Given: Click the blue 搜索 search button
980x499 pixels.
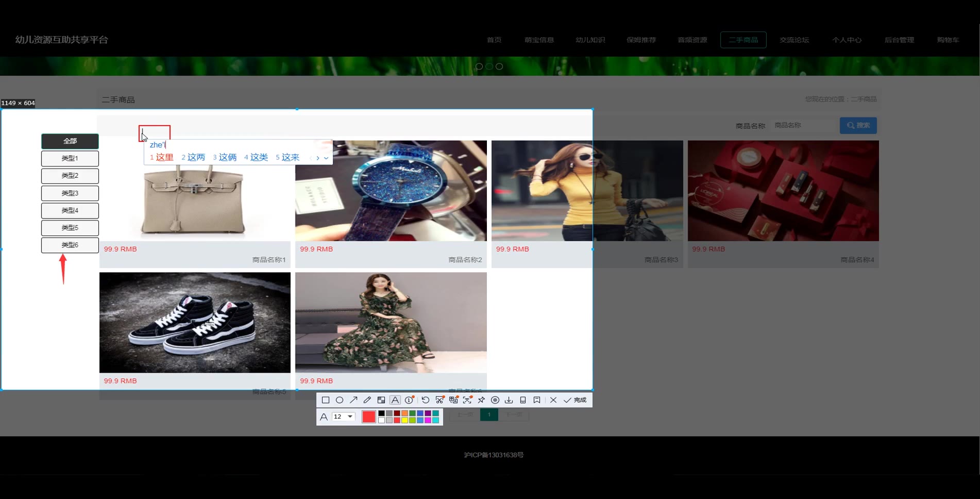Looking at the screenshot, I should tap(858, 125).
